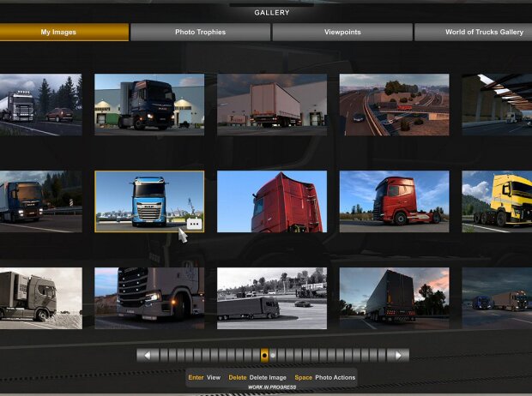Switch to World of Trucks Gallery tab
Image resolution: width=532 pixels, height=396 pixels.
tap(474, 33)
